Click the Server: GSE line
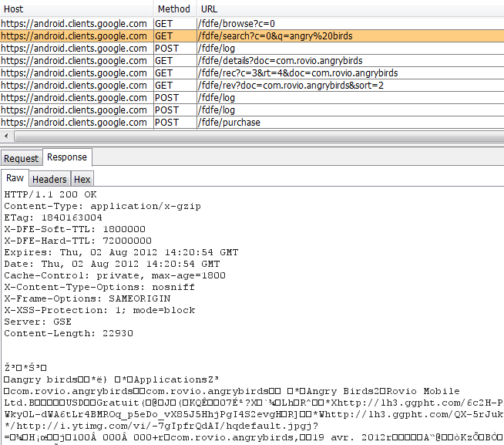Viewport: 504px width, 445px height. [38, 322]
